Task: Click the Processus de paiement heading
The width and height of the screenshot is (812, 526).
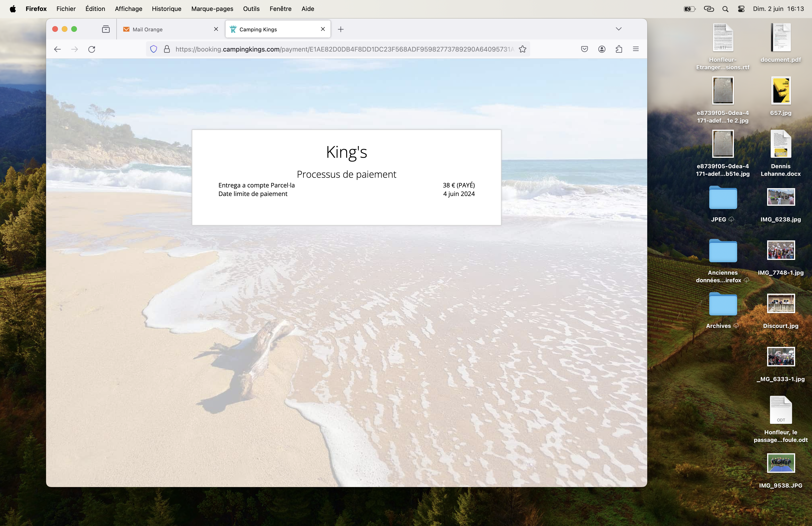Action: tap(346, 174)
